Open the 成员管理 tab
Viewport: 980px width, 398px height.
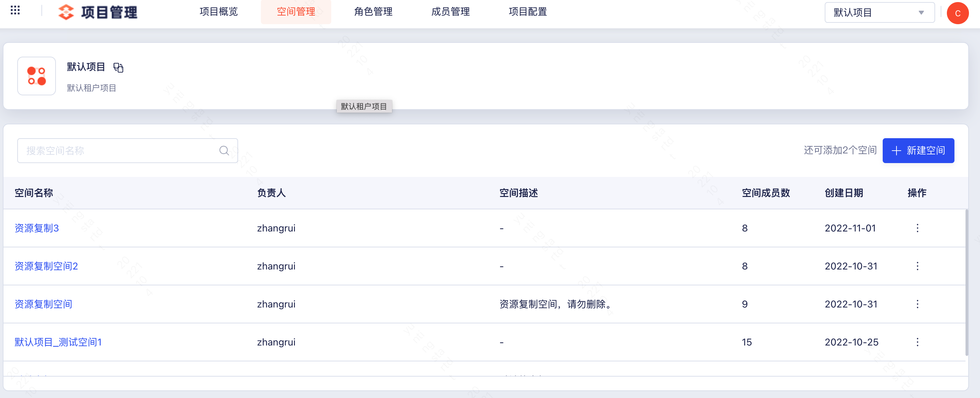coord(450,12)
